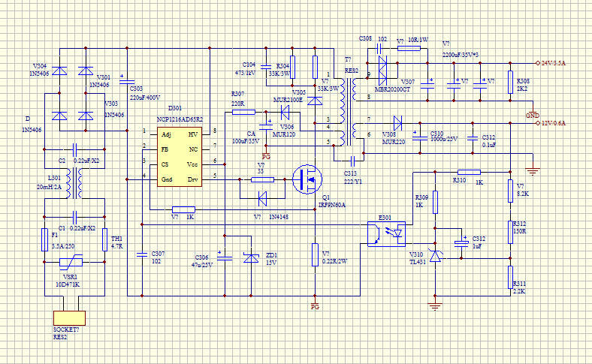Select the C313 222/Y1 capacitor

(x=352, y=159)
